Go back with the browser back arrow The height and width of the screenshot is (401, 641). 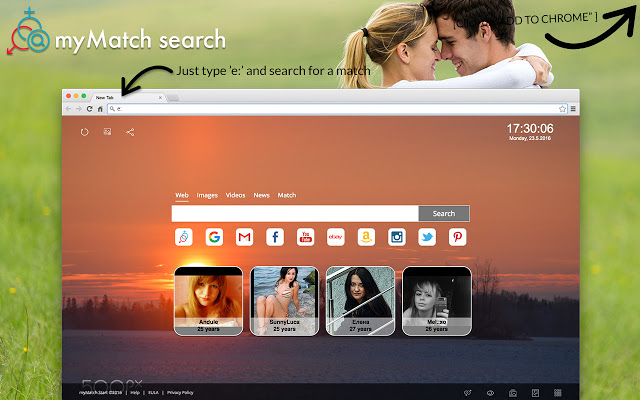pyautogui.click(x=69, y=109)
